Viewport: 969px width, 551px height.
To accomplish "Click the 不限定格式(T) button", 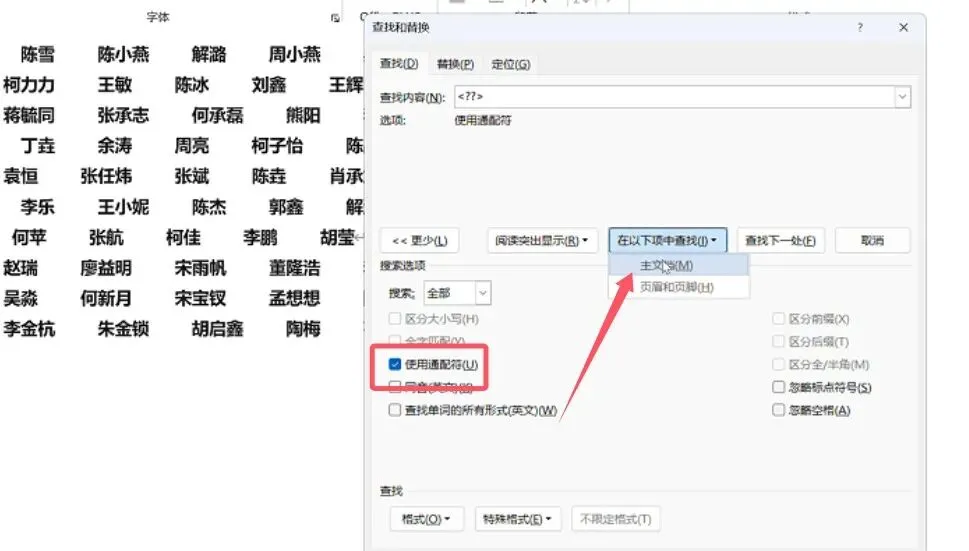I will pos(616,519).
